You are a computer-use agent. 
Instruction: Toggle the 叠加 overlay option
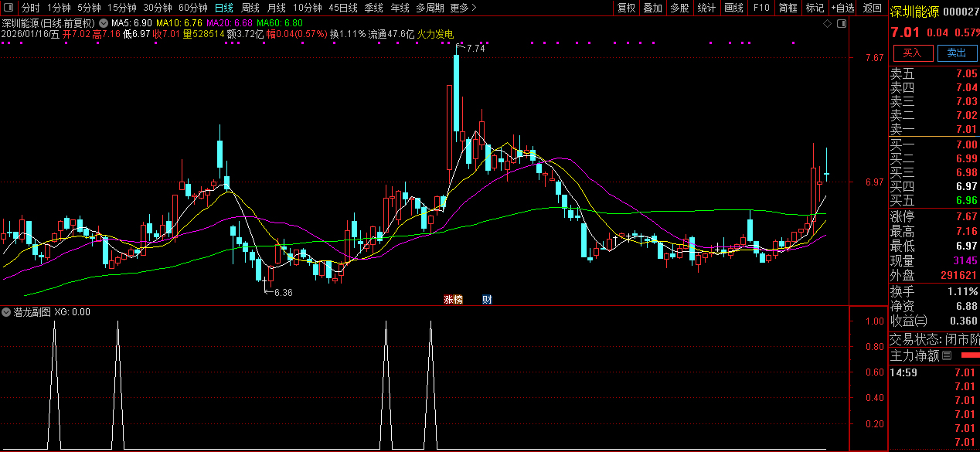tap(653, 8)
